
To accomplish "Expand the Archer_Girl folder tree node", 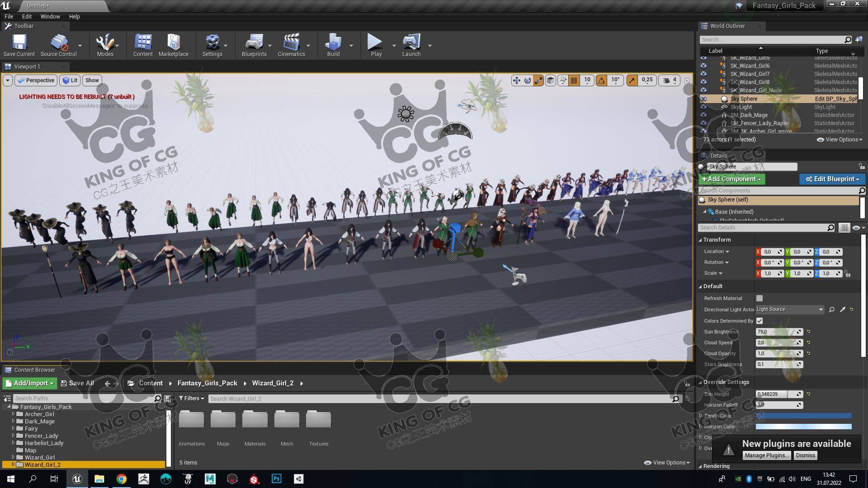I will click(x=13, y=414).
